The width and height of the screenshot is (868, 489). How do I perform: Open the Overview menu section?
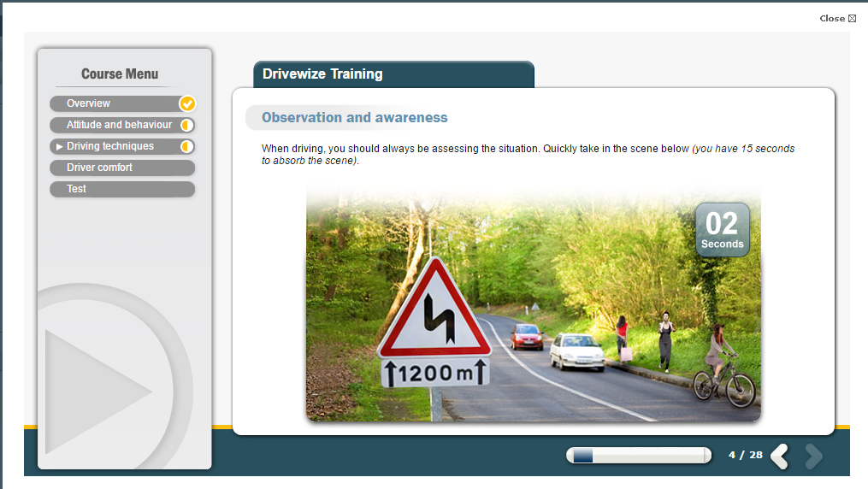[89, 103]
